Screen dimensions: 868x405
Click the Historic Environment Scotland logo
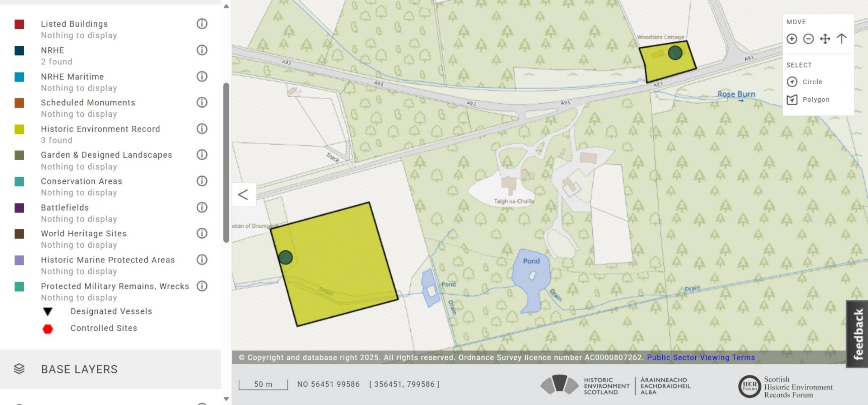click(616, 385)
